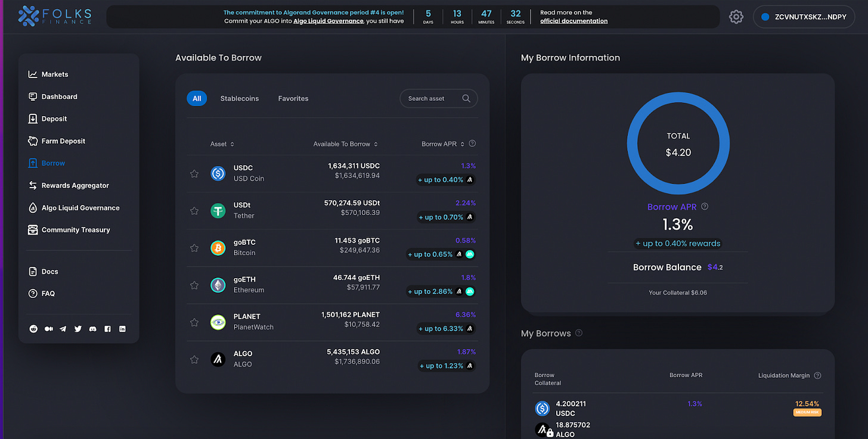The height and width of the screenshot is (439, 868).
Task: Select the All filter tab
Action: [x=197, y=98]
